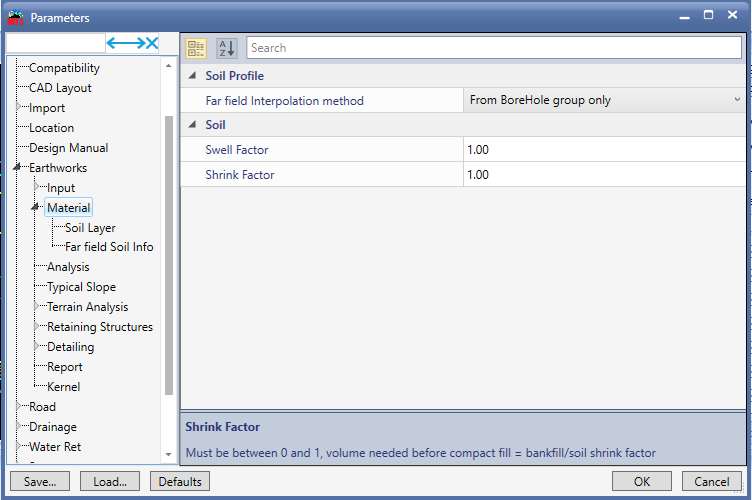
Task: Select CAD Layout in the tree
Action: (60, 88)
